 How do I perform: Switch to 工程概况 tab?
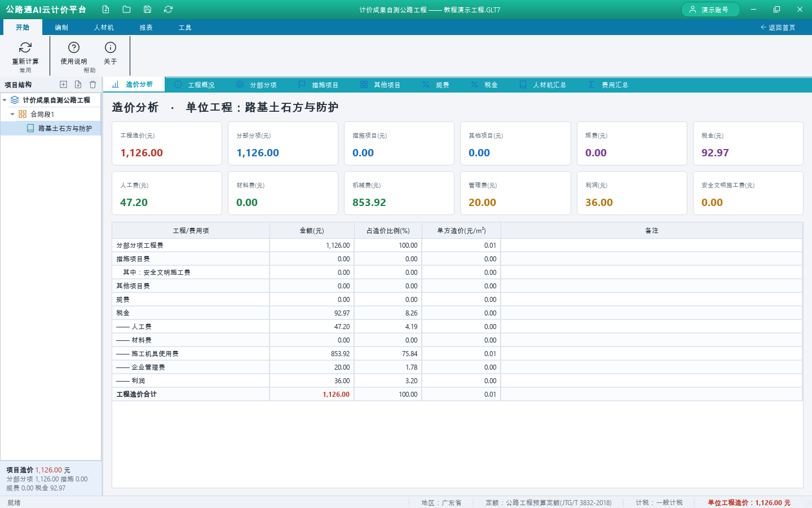click(x=195, y=85)
